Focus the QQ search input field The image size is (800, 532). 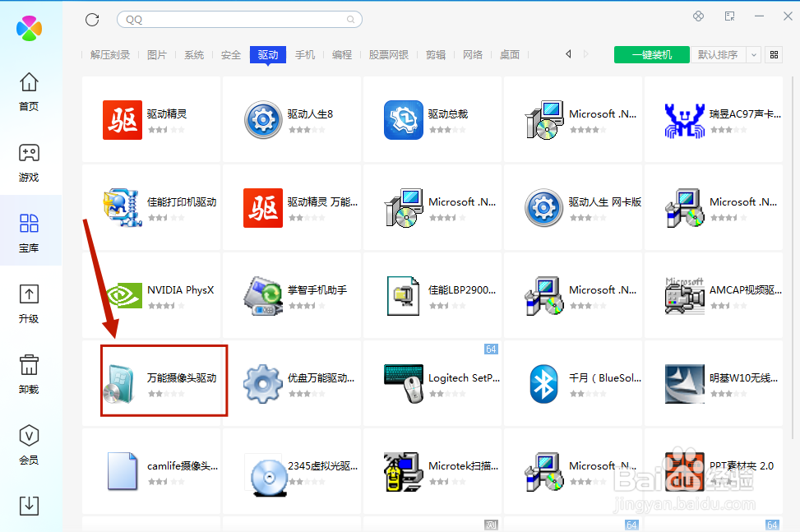coord(239,20)
